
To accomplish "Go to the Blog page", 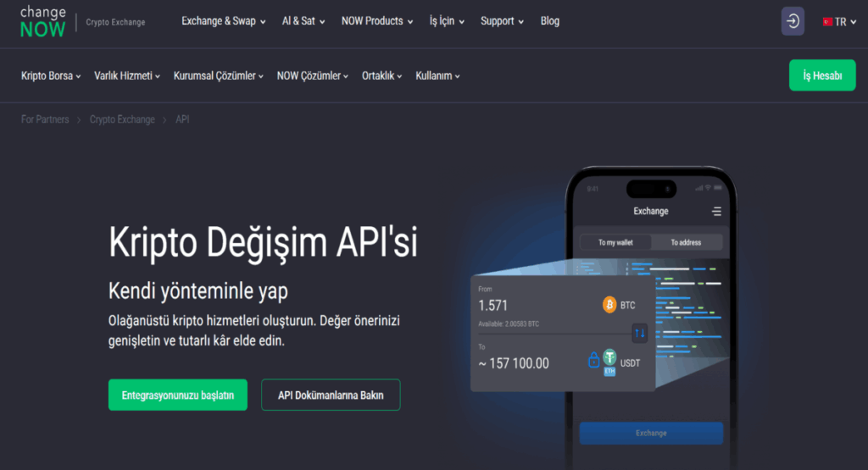I will coord(549,21).
